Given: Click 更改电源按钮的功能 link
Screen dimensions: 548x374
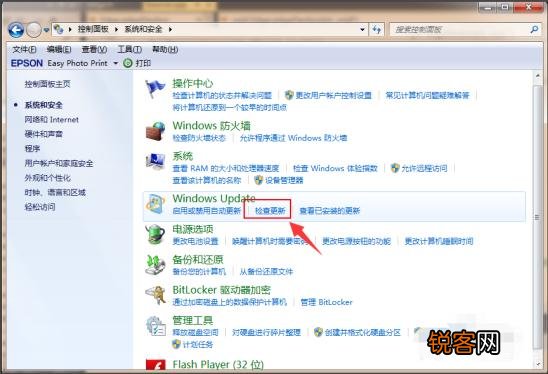Looking at the screenshot, I should pos(356,241).
